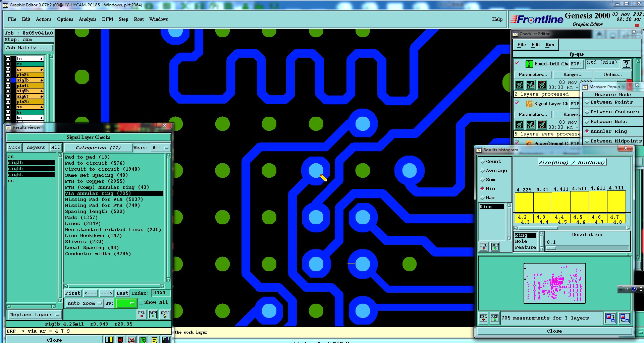Click scroll-down arrow of categories list
The width and height of the screenshot is (644, 343).
168,280
